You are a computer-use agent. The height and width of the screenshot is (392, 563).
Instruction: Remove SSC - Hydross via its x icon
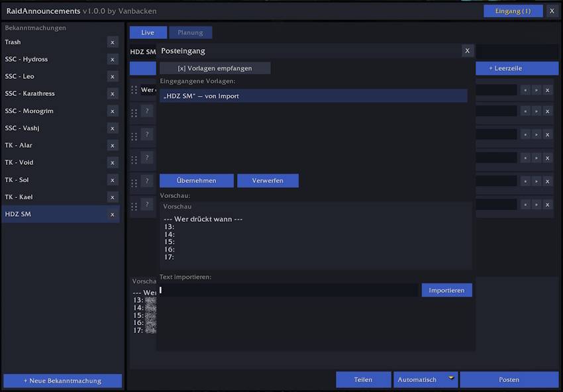point(113,60)
